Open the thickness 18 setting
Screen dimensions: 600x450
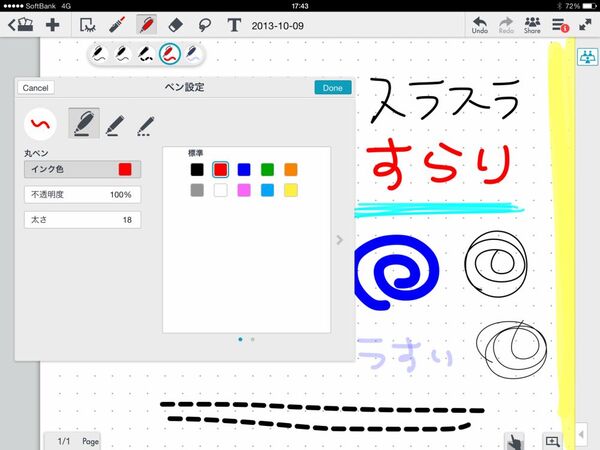[83, 220]
